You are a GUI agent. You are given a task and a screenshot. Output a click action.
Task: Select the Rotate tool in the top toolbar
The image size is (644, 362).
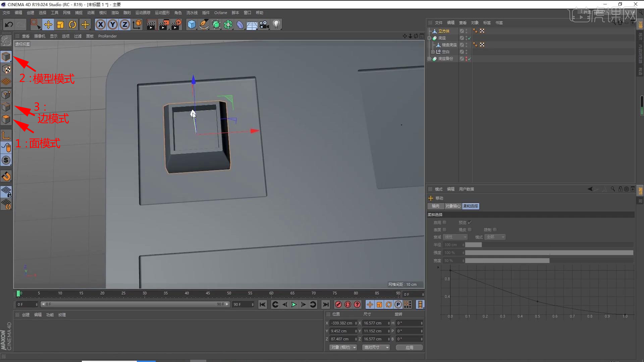(72, 24)
